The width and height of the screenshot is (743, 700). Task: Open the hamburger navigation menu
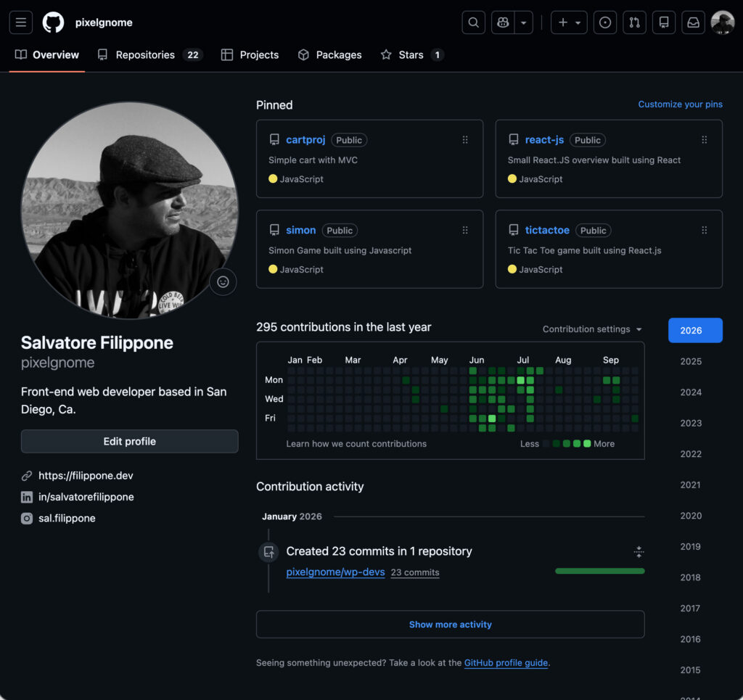tap(21, 22)
